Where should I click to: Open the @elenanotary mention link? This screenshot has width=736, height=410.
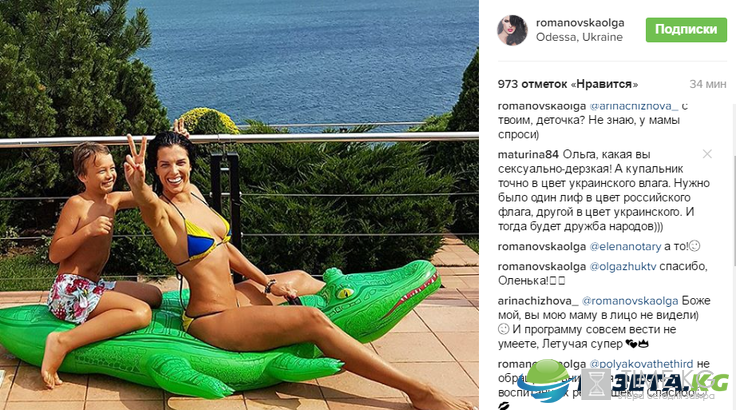pyautogui.click(x=625, y=246)
